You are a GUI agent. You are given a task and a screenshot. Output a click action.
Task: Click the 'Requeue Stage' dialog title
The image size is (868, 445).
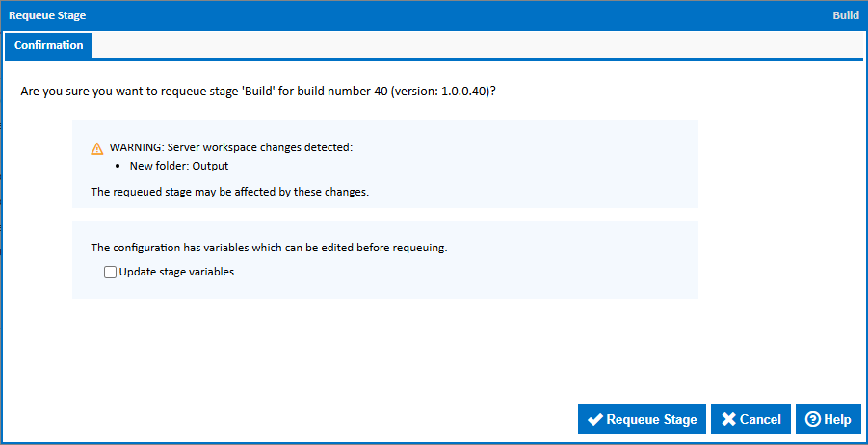[48, 15]
